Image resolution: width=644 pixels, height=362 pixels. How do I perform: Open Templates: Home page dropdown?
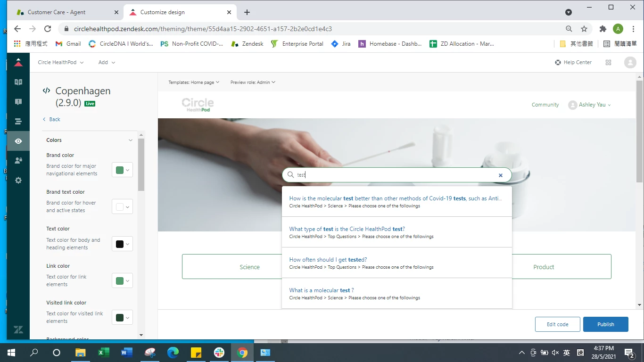(x=194, y=82)
